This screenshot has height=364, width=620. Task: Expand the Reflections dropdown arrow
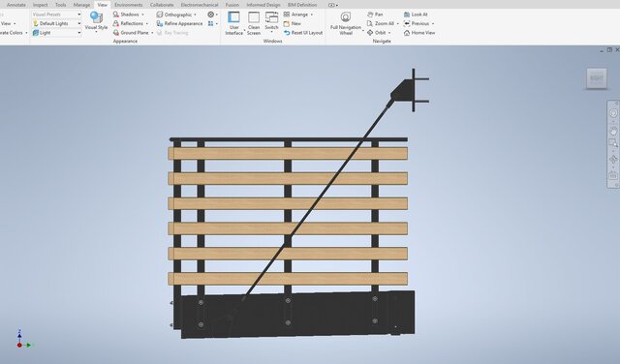click(146, 23)
